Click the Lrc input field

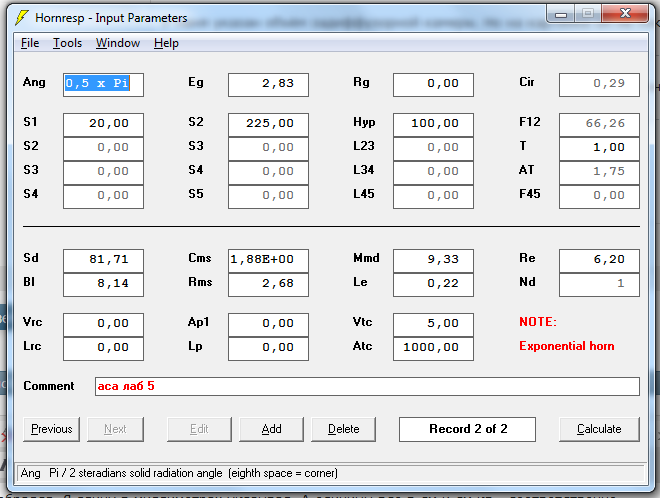[104, 349]
